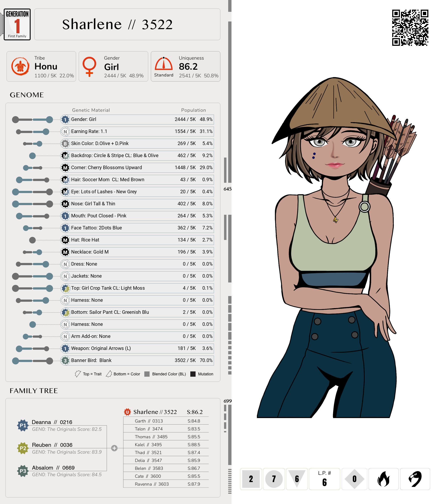438x504 pixels.
Task: Click the Honu tribe turtle icon
Action: pos(20,66)
